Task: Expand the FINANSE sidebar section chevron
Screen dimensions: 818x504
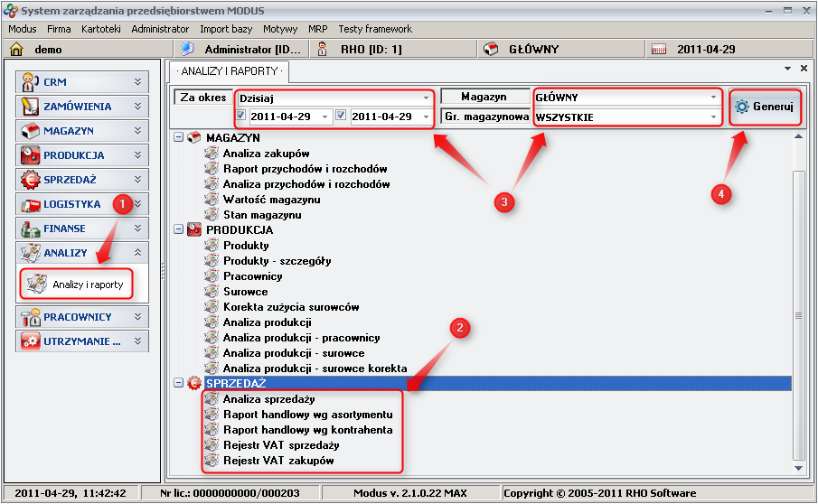Action: pos(137,229)
